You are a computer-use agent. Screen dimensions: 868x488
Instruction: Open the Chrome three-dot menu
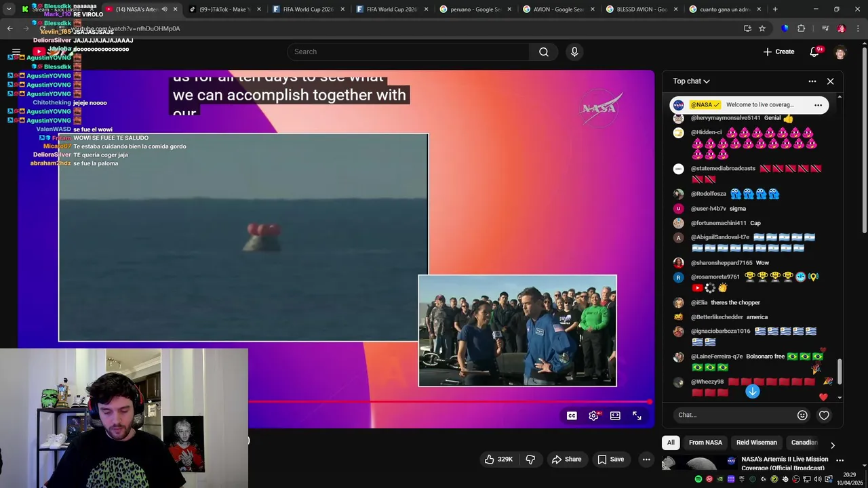pyautogui.click(x=859, y=28)
